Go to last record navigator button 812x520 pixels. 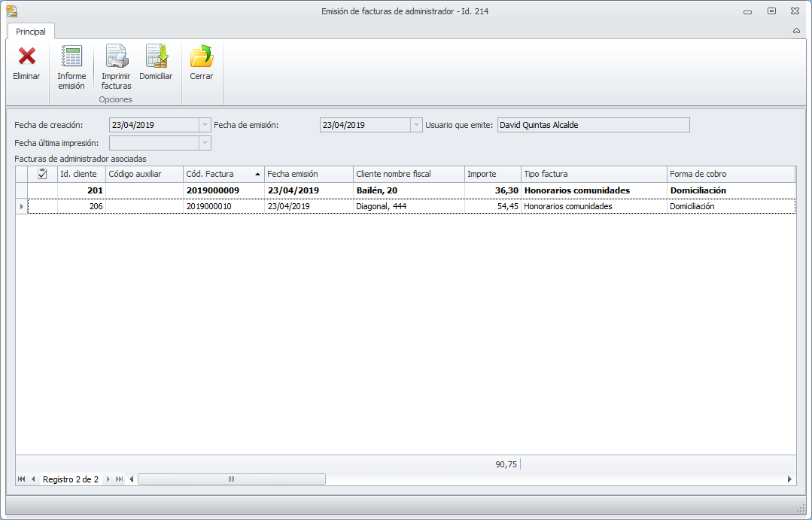[x=119, y=479]
